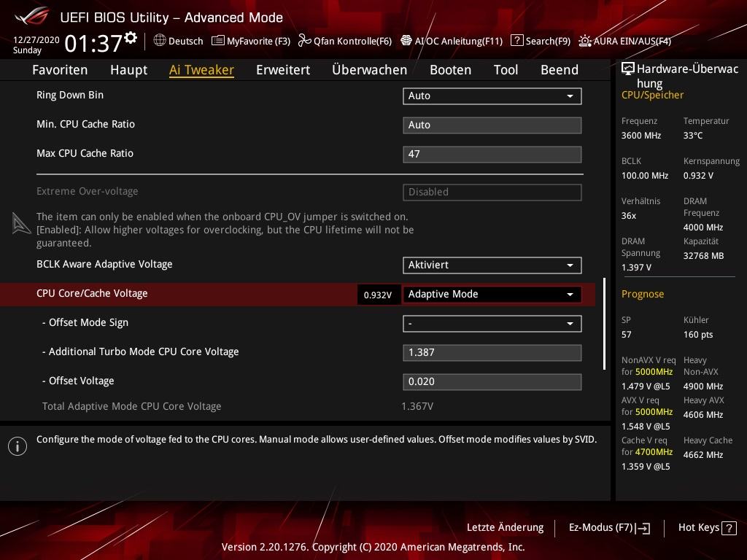Open Search(F9)
This screenshot has width=747, height=560.
541,41
